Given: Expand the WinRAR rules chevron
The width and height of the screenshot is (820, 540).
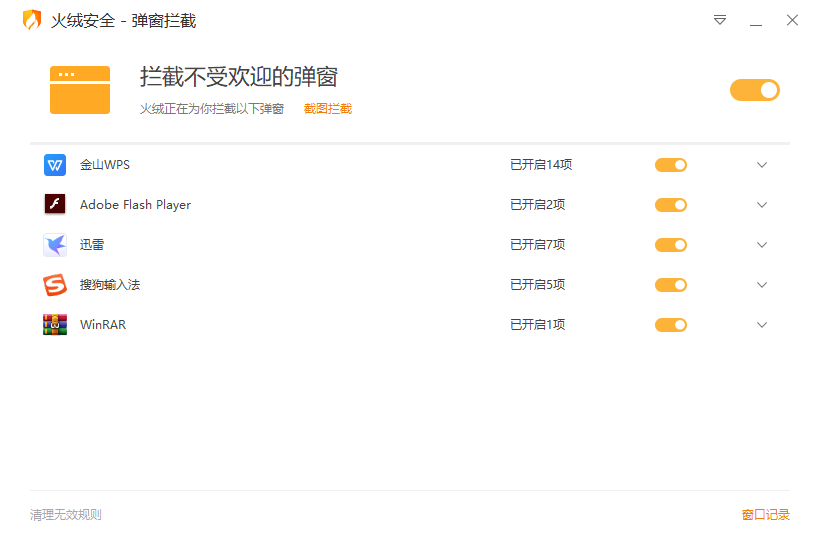Looking at the screenshot, I should (x=762, y=325).
